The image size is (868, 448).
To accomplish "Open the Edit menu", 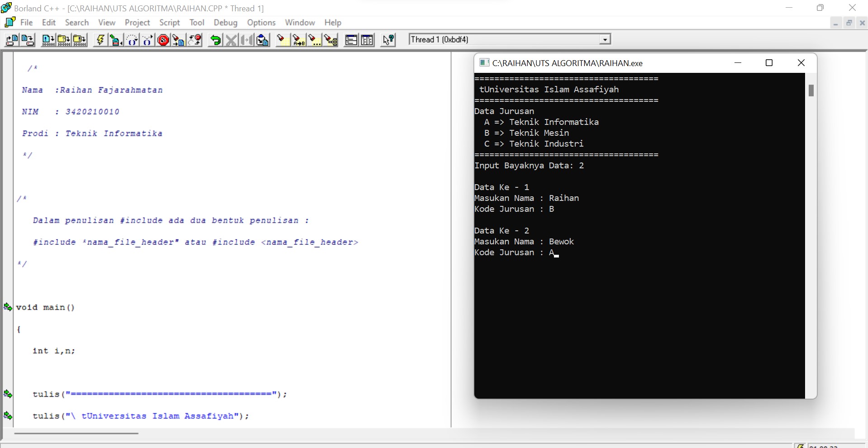I will [49, 22].
